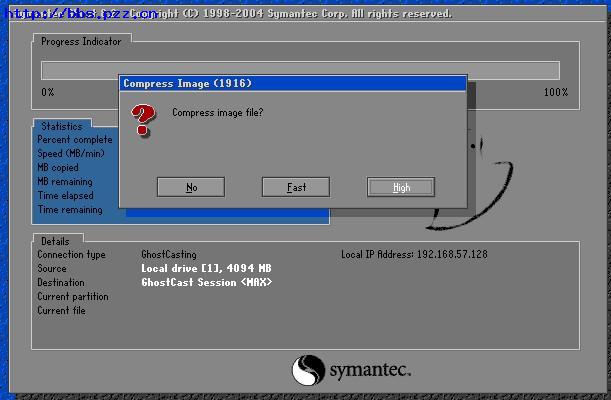Click the Symantec logo icon

[x=308, y=370]
